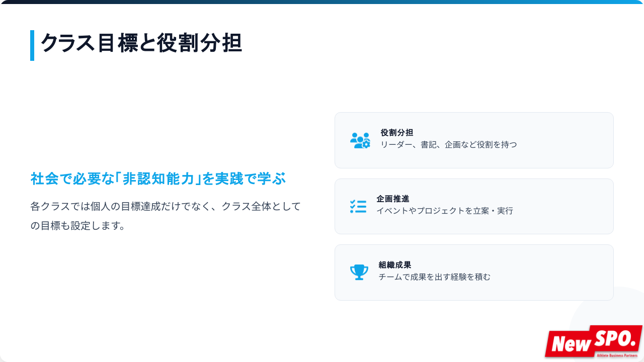Click the people-with-gear icon for 役割分担

pyautogui.click(x=360, y=140)
